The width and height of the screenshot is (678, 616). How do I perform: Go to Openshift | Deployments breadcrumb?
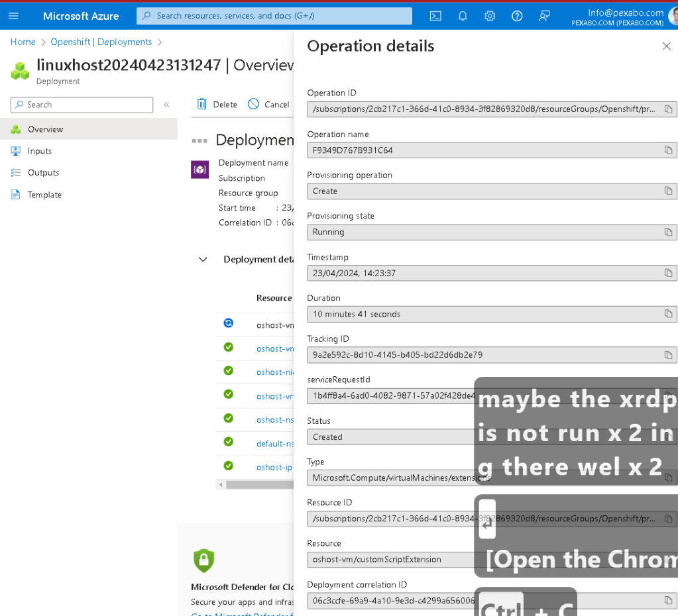tap(101, 42)
